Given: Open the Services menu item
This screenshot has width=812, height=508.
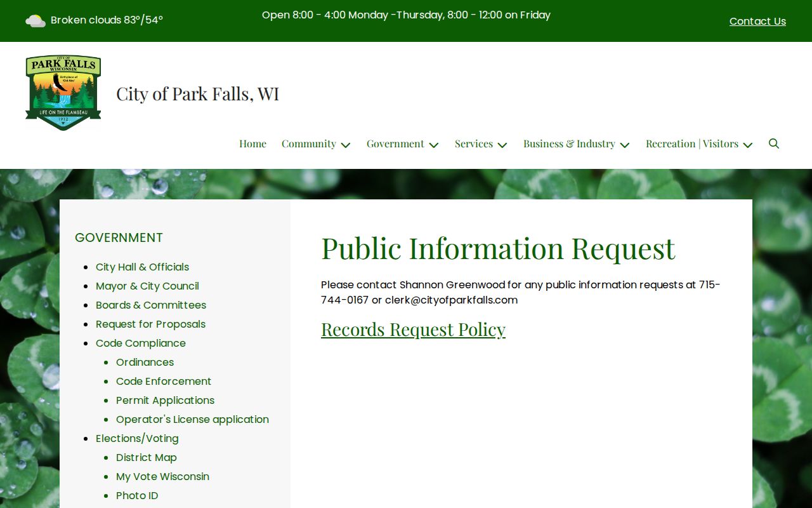Looking at the screenshot, I should [474, 144].
